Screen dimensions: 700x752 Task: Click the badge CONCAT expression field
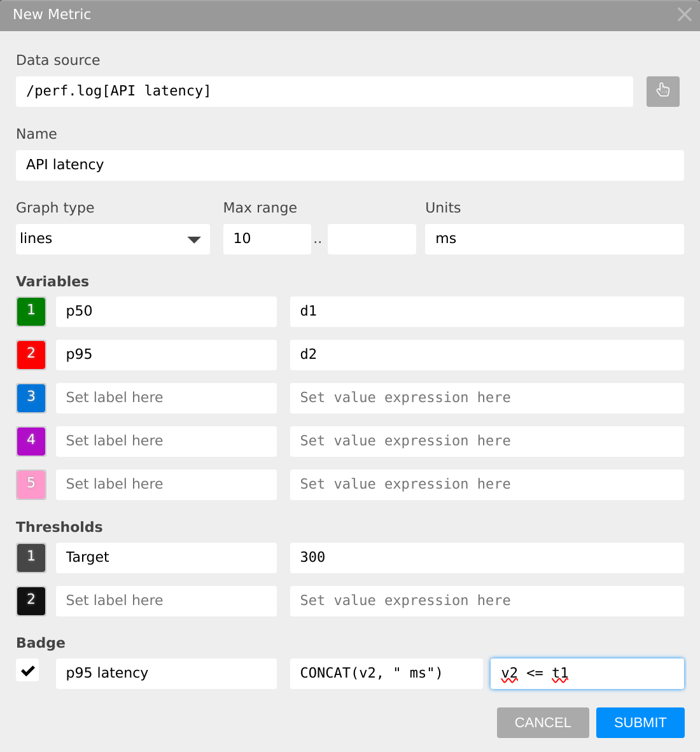coord(386,673)
